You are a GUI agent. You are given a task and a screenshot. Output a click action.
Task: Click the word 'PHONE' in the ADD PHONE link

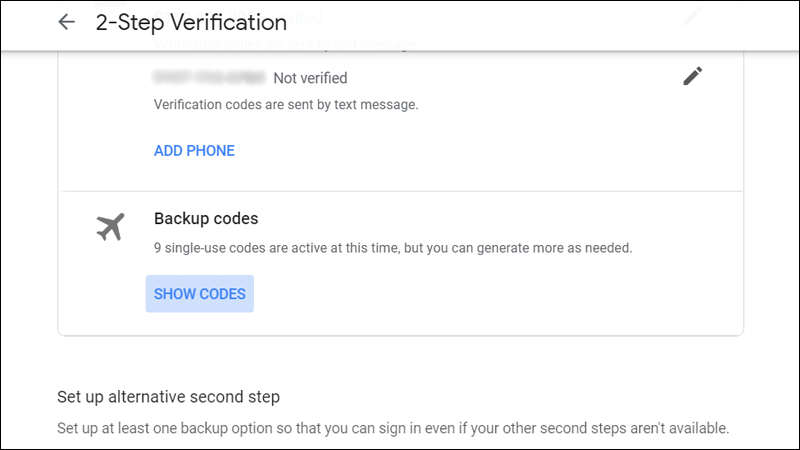point(211,151)
